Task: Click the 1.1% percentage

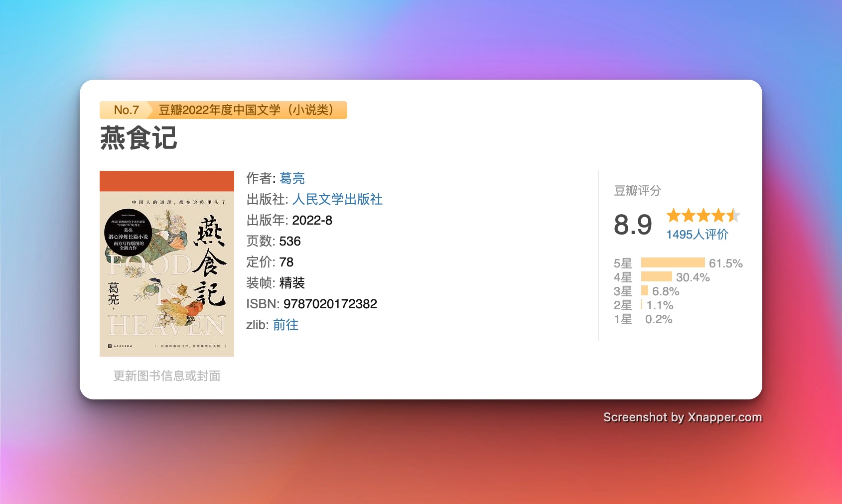Action: click(x=660, y=305)
